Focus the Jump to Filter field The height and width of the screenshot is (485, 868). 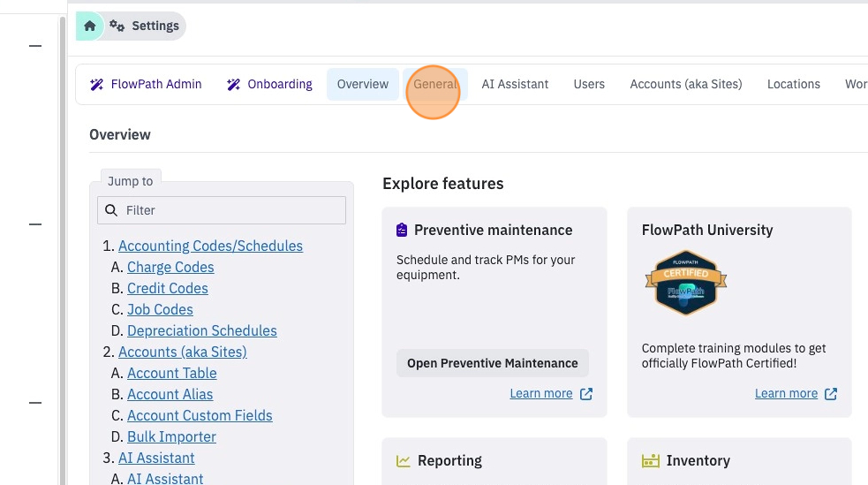click(x=222, y=210)
